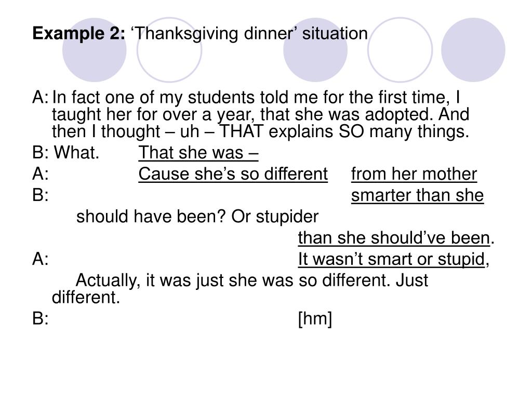Click underlined 'It wasn't smart or stupid'
This screenshot has width=532, height=399.
392,259
